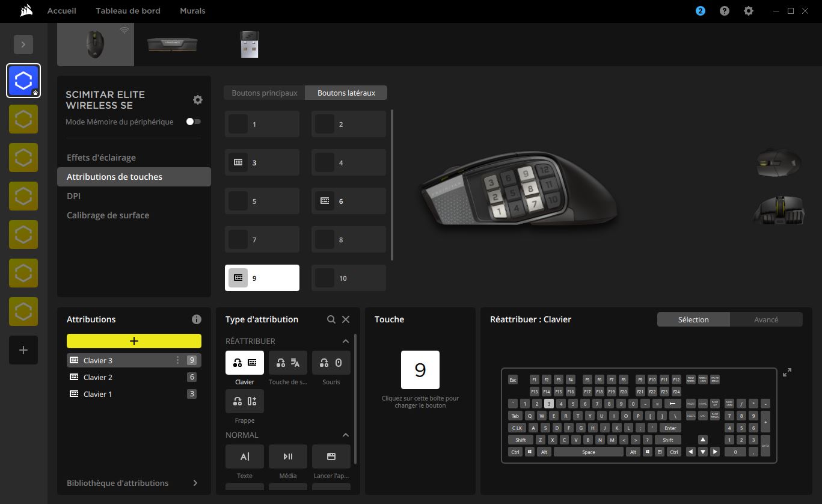Select the Frappe attribution type
The height and width of the screenshot is (504, 822).
point(244,401)
